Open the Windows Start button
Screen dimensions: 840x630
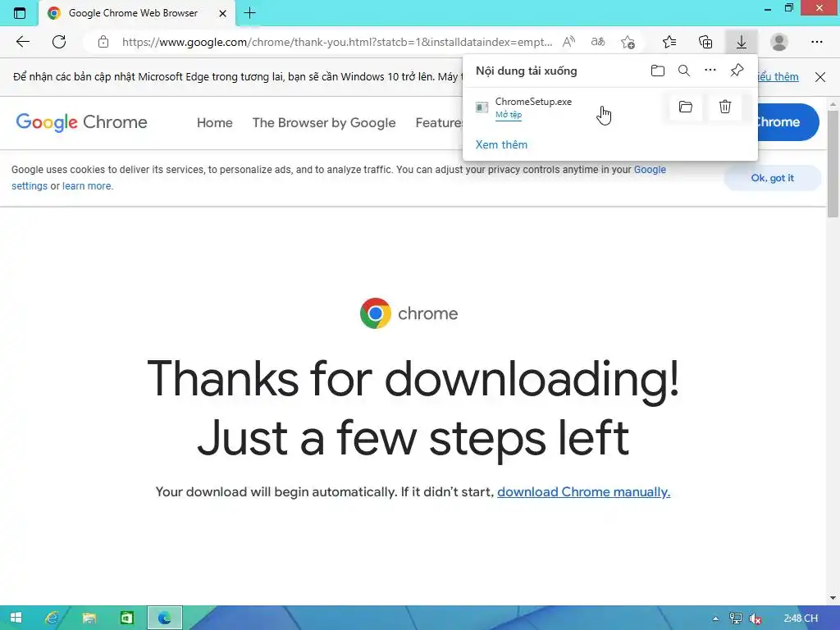click(x=16, y=618)
